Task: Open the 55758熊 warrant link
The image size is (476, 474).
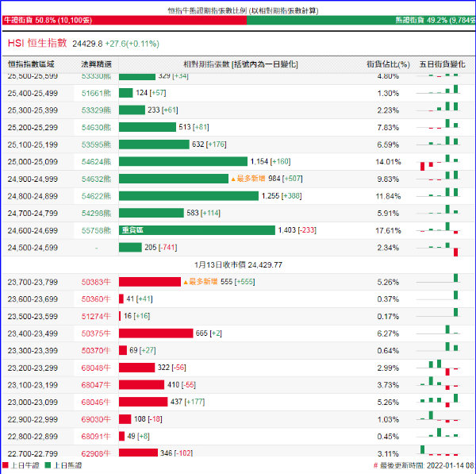Action: 96,230
